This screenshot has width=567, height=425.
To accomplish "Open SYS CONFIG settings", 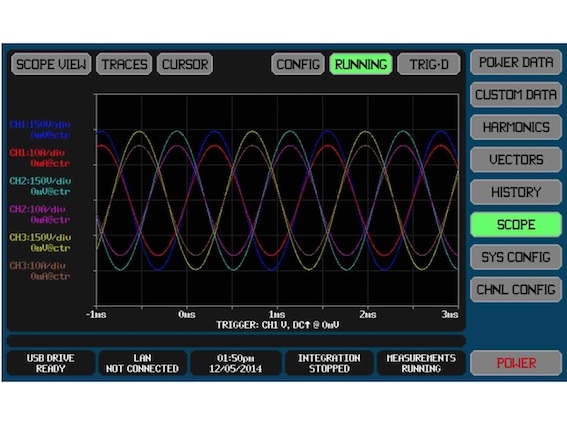I will pos(516,257).
